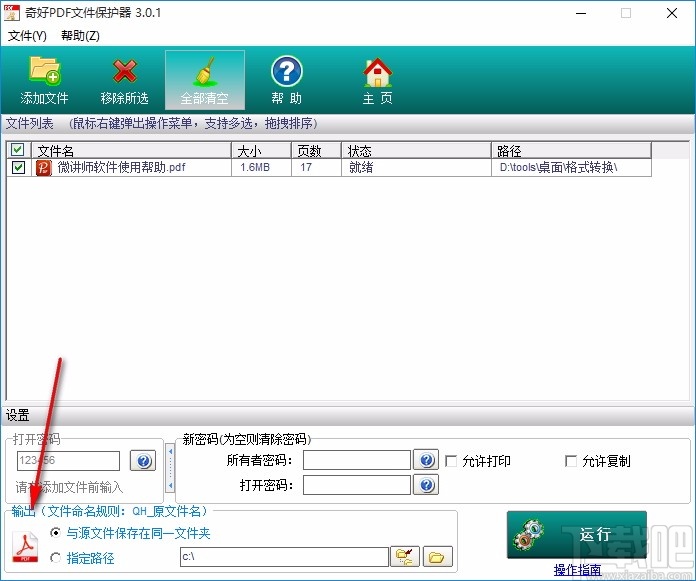Viewport: 696px width, 581px height.
Task: Collapse the open-password panel using the vertical splitter arrows
Action: (x=170, y=469)
